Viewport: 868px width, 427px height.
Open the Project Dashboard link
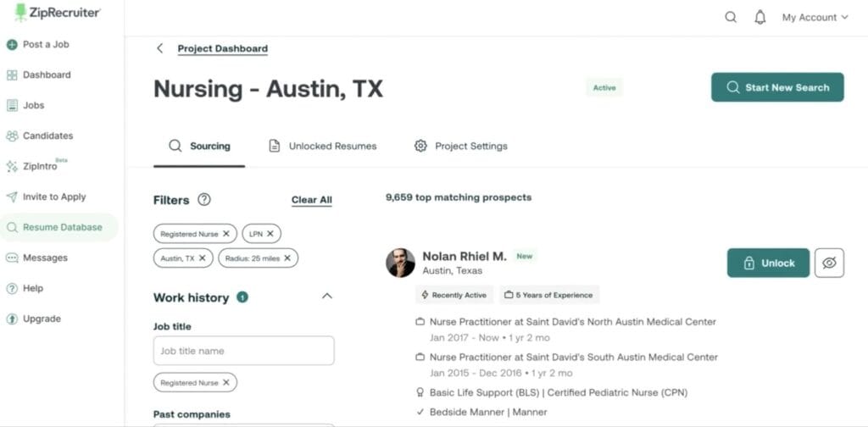point(223,48)
